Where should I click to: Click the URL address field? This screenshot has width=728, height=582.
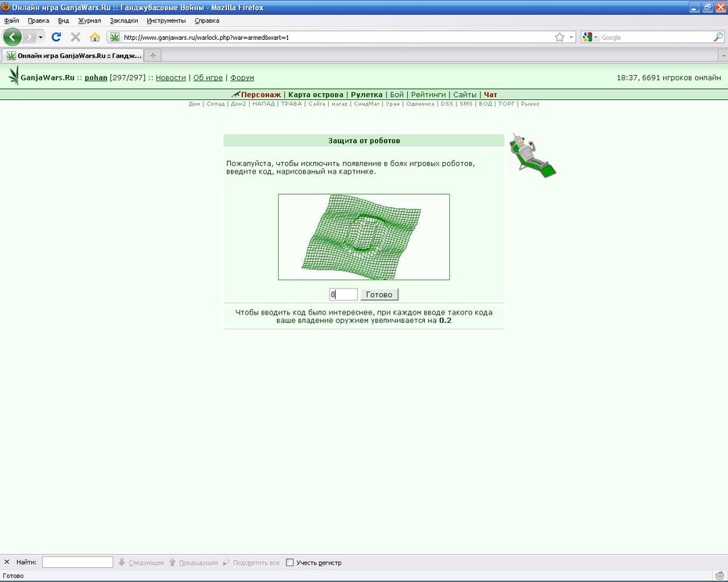pos(337,37)
